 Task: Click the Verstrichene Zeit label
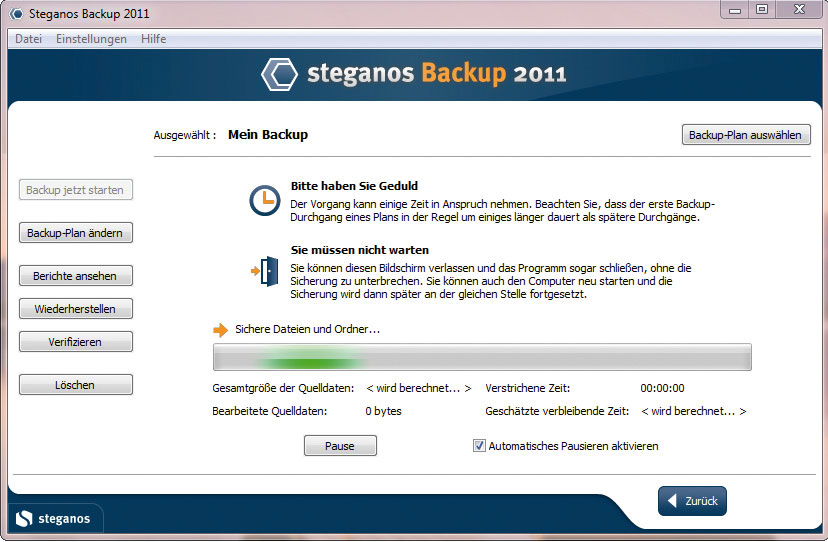pos(528,388)
